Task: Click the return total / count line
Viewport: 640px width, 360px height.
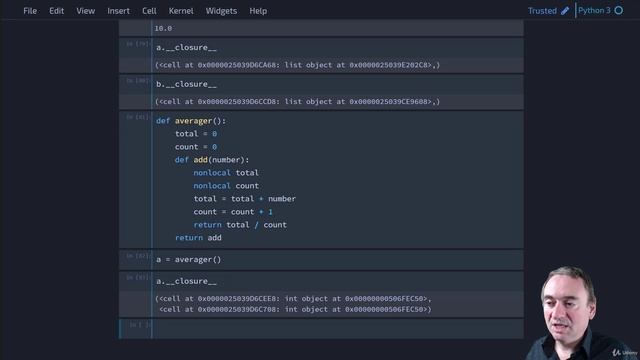Action: click(240, 225)
